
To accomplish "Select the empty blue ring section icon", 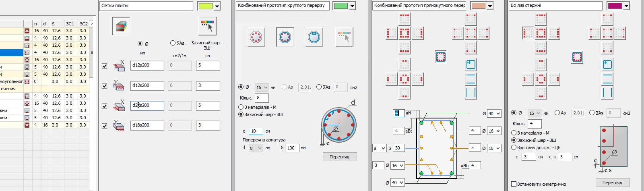I will pyautogui.click(x=314, y=37).
